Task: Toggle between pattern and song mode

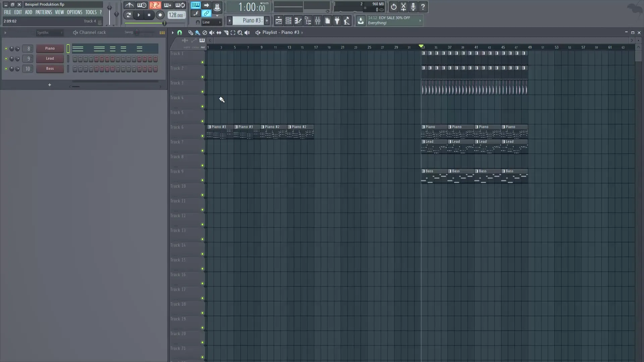Action: [128, 15]
